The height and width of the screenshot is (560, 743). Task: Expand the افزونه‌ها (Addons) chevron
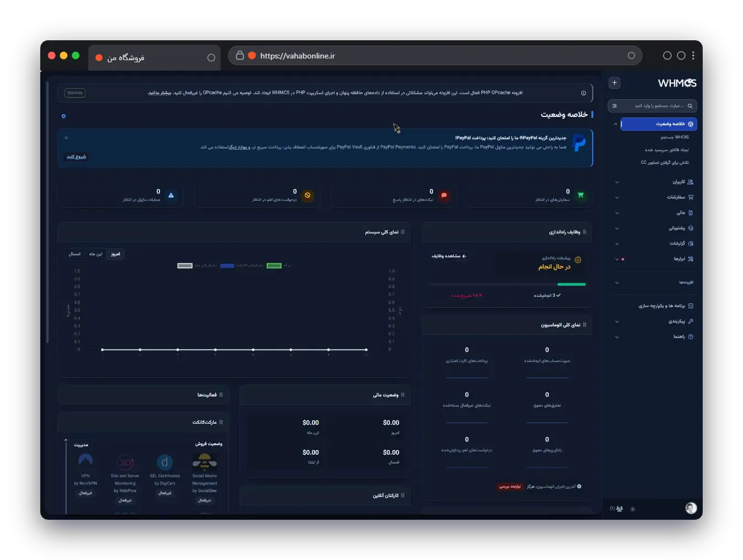(617, 283)
